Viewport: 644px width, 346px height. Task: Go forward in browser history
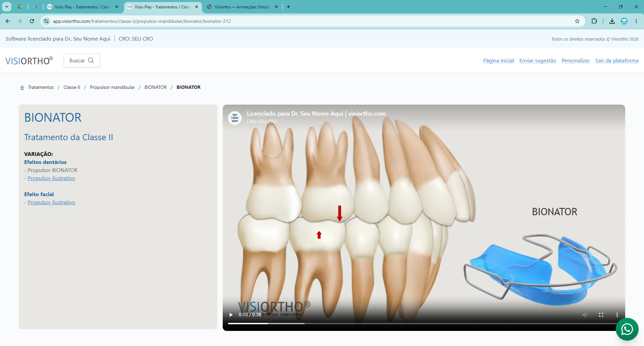(20, 21)
